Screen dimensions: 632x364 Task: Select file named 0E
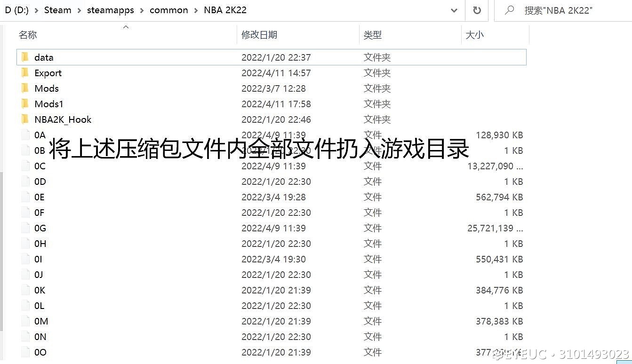[x=40, y=197]
